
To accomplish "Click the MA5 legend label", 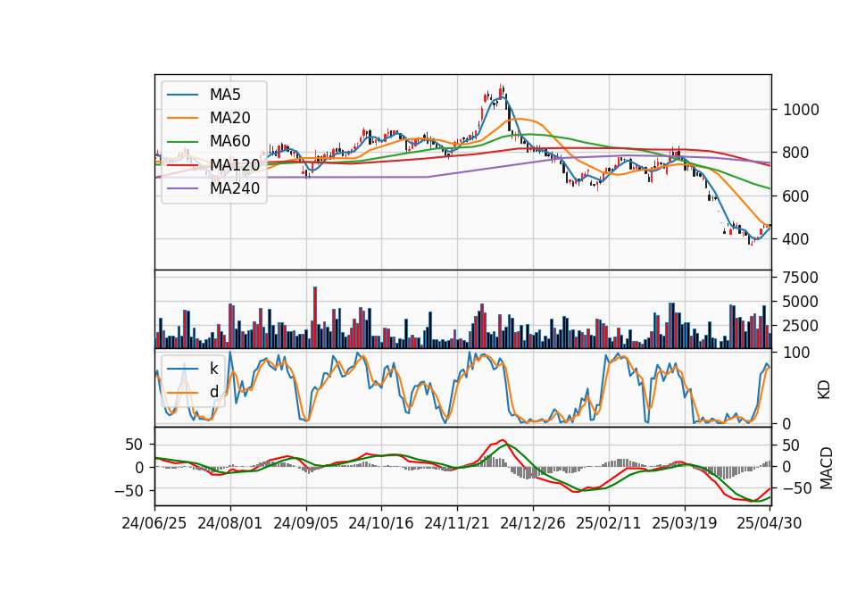I will click(225, 95).
